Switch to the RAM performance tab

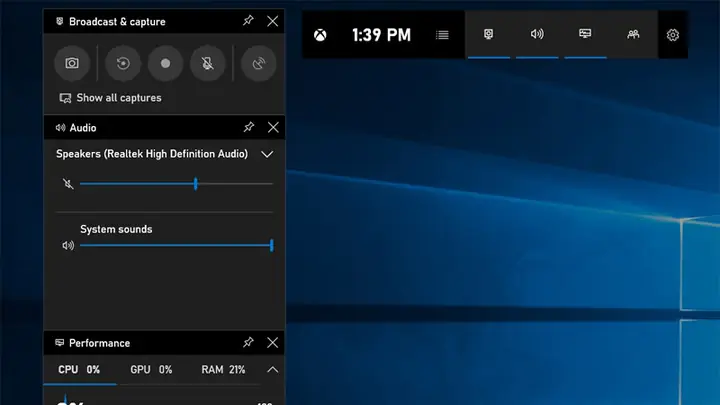[223, 370]
